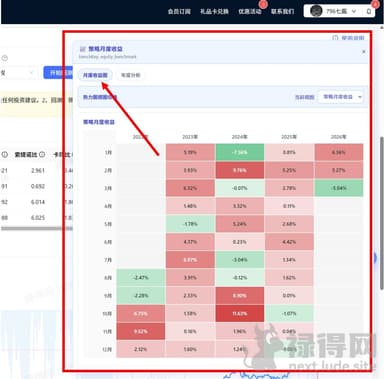Image resolution: width=384 pixels, height=379 pixels.
Task: Click the 当前视图 label beside the dropdown
Action: click(x=305, y=97)
